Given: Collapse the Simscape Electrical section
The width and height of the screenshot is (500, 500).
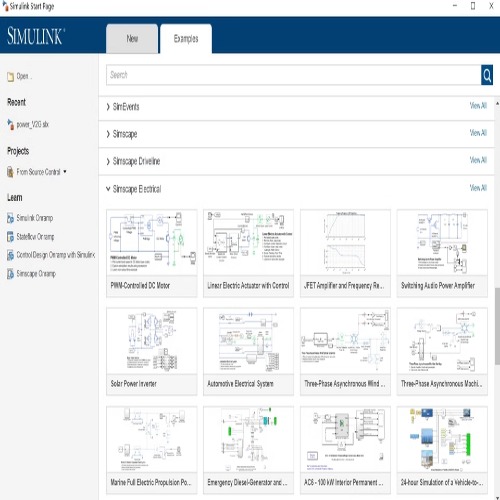Looking at the screenshot, I should pos(108,189).
